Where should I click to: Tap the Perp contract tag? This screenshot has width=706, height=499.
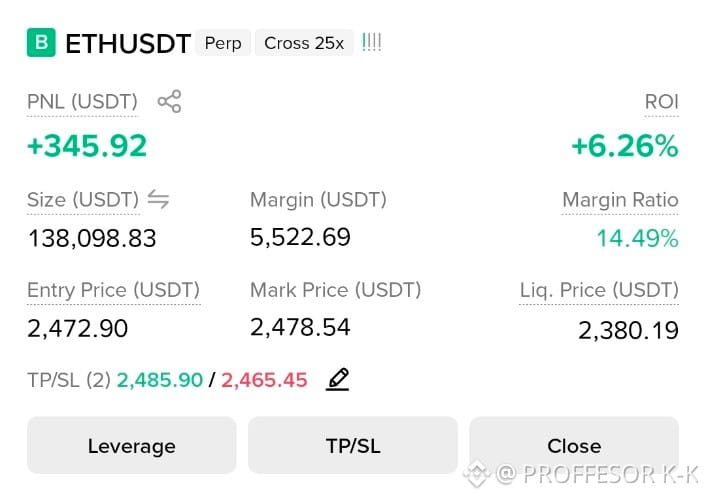[223, 43]
